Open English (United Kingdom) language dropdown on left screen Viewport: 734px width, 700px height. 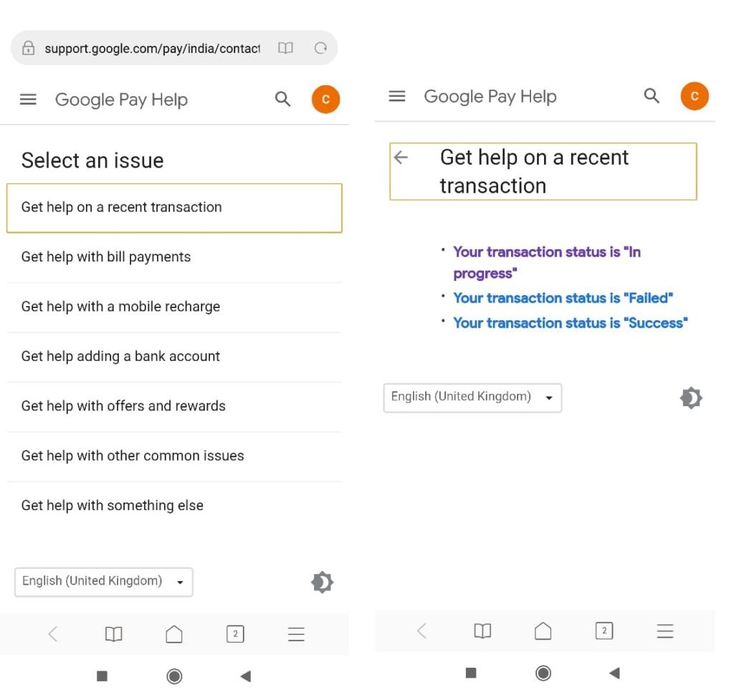(103, 582)
